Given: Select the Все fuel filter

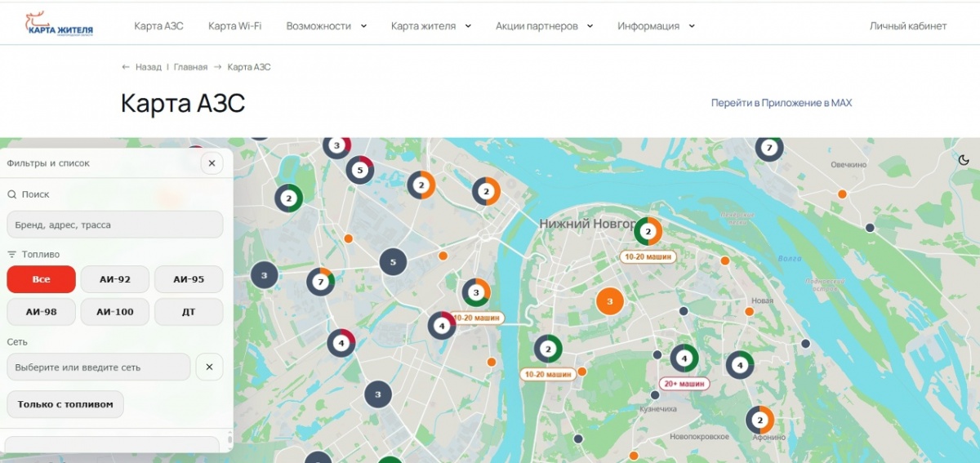Looking at the screenshot, I should [41, 279].
